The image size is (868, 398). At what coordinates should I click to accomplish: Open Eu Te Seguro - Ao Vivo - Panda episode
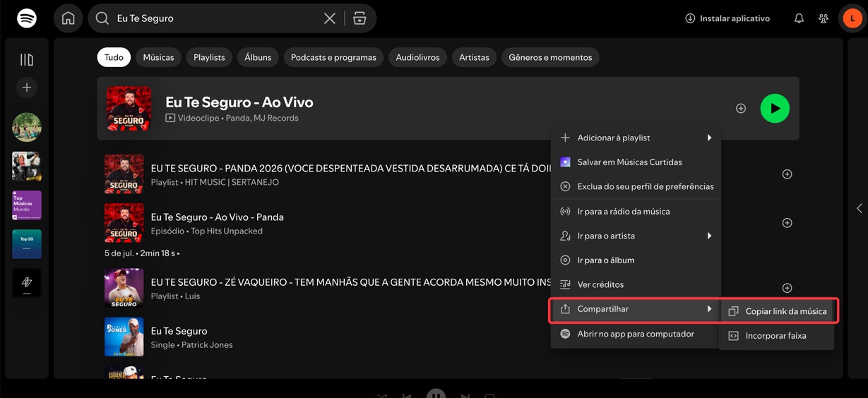(218, 217)
